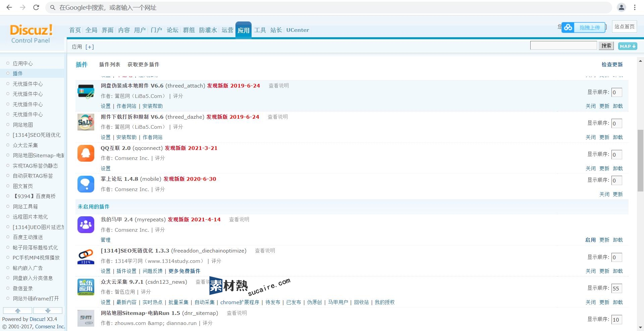Open the 界面 top menu
This screenshot has height=331, width=644.
pos(108,30)
